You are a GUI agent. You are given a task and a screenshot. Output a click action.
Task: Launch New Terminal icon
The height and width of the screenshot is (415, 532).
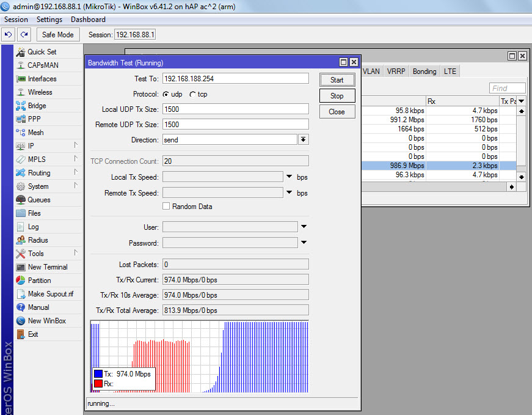pyautogui.click(x=21, y=267)
